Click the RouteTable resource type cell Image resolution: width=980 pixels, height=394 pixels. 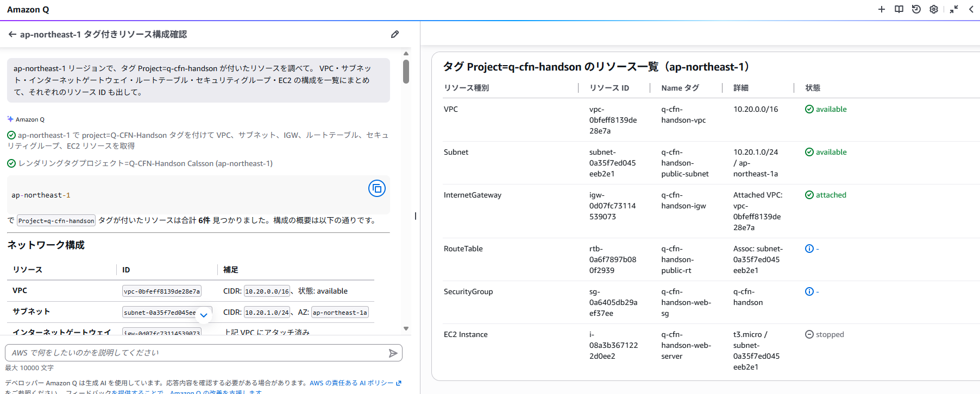(x=463, y=249)
